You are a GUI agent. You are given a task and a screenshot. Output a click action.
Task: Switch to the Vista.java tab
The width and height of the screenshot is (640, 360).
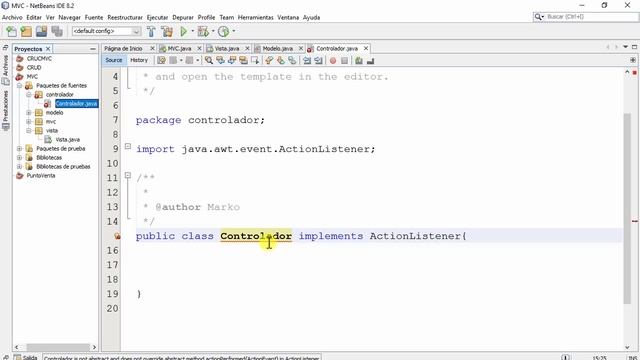(x=227, y=49)
